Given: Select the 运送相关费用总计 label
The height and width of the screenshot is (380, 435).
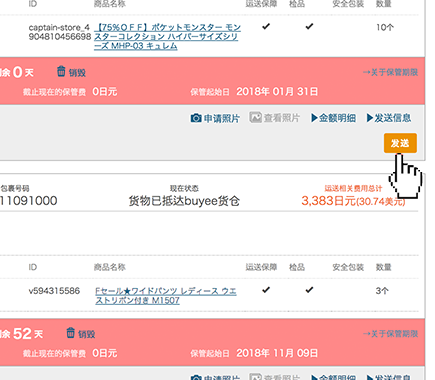Looking at the screenshot, I should click(353, 188).
